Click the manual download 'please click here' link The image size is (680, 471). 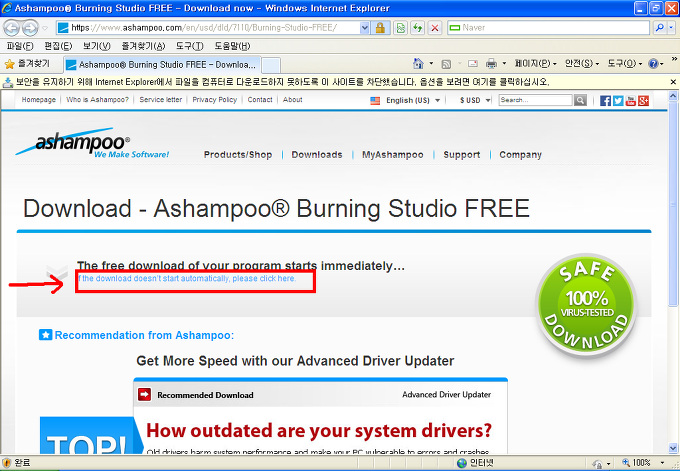point(187,278)
